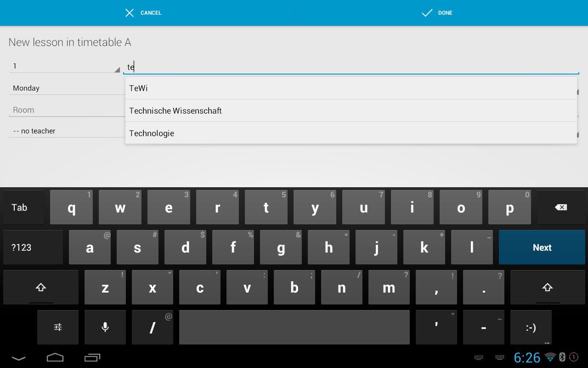This screenshot has width=588, height=368.
Task: Hide the keyboard with the back chevron
Action: coord(18,357)
